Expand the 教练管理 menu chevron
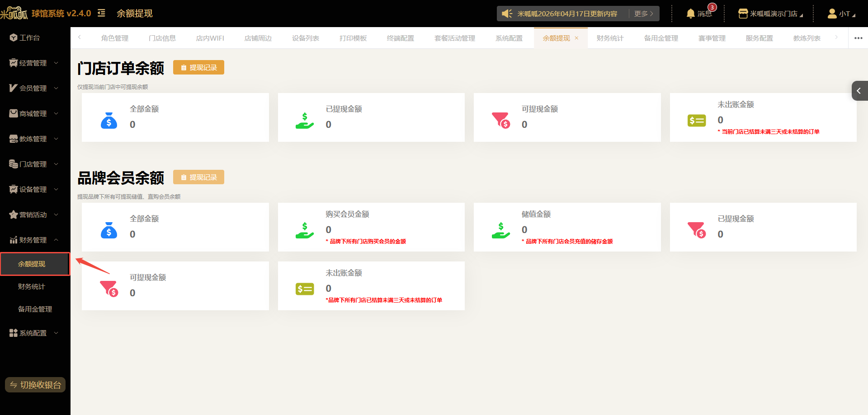This screenshot has width=868, height=415. pos(56,139)
